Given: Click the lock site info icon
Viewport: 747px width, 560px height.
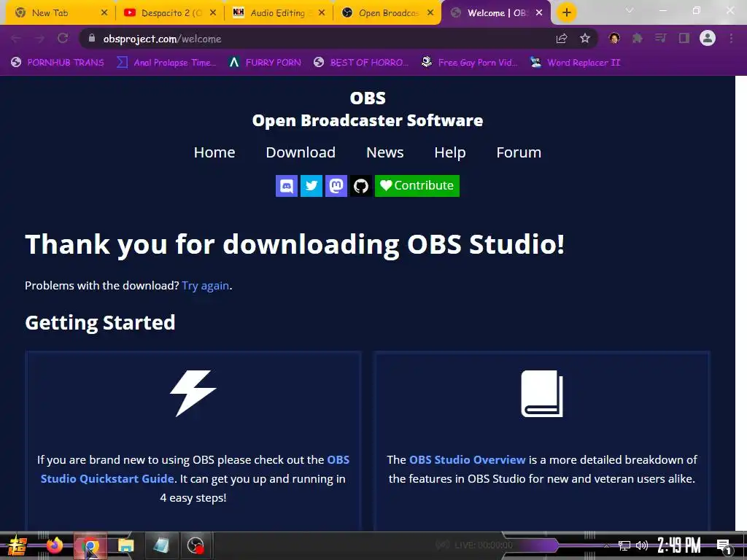Looking at the screenshot, I should point(92,39).
